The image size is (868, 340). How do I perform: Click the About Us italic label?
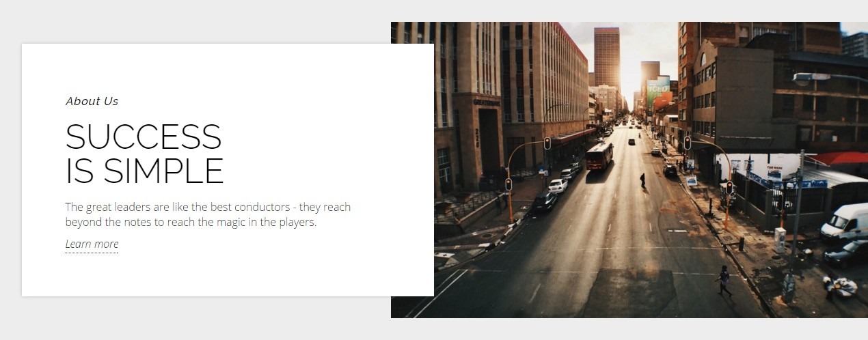[x=92, y=101]
